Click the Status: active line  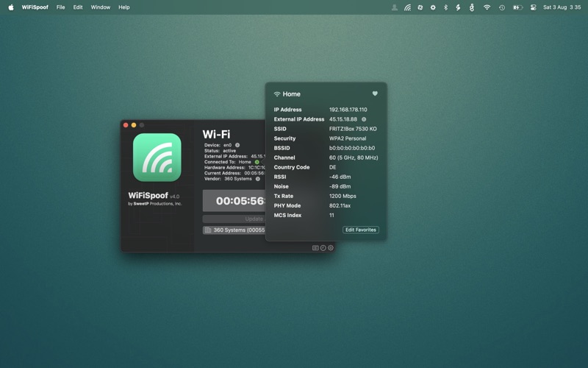(x=220, y=151)
